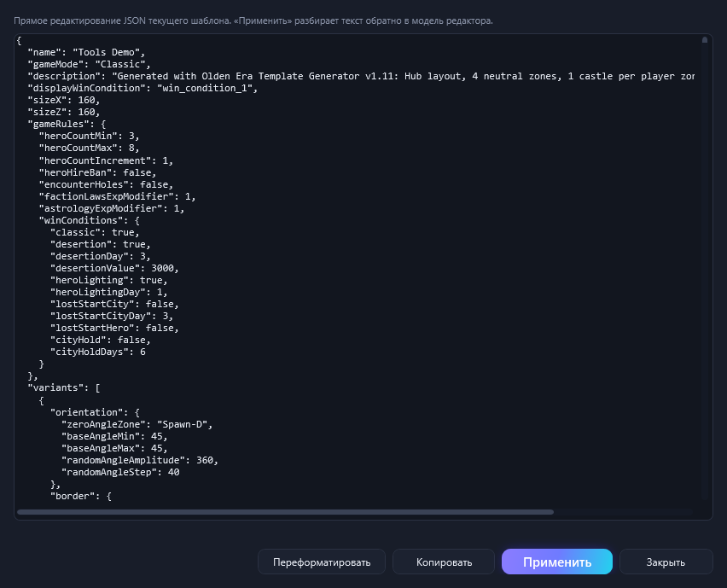Click the "orientation": { line
The width and height of the screenshot is (727, 588).
[x=95, y=412]
